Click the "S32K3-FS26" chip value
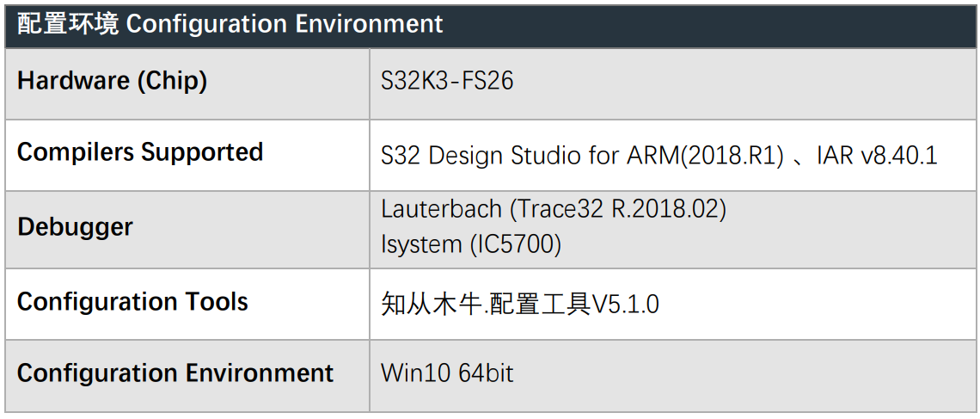 [x=447, y=81]
